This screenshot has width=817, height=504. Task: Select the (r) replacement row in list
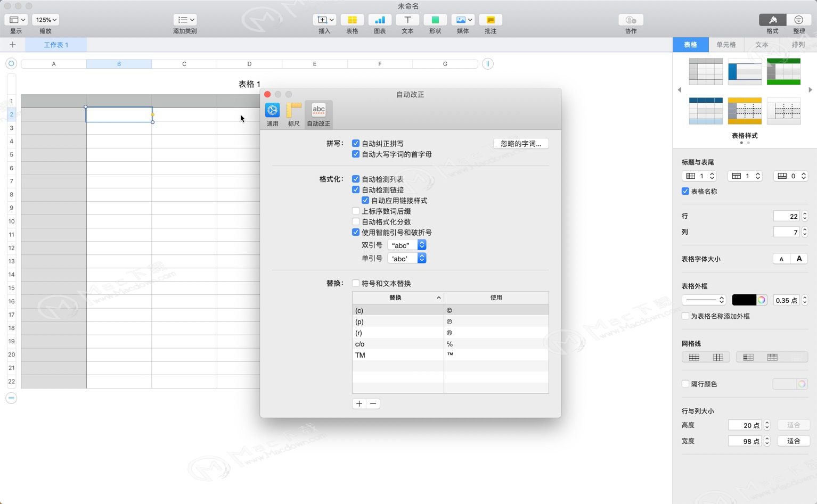(398, 333)
